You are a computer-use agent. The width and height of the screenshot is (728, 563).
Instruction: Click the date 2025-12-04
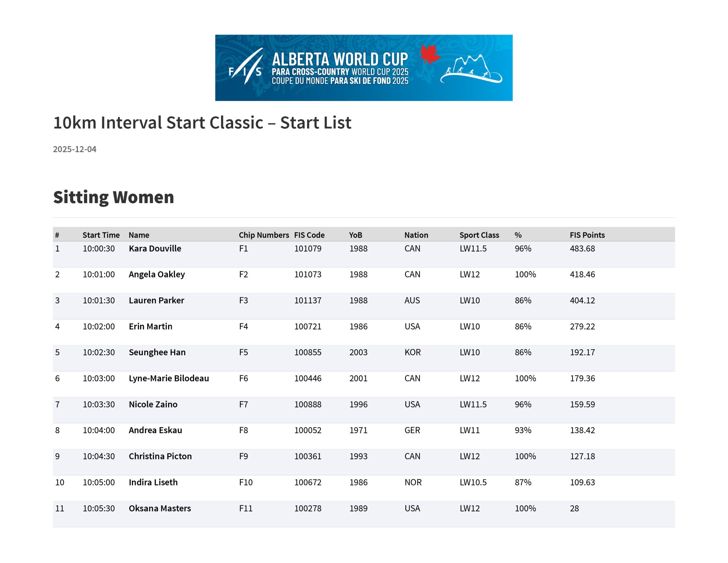(75, 149)
